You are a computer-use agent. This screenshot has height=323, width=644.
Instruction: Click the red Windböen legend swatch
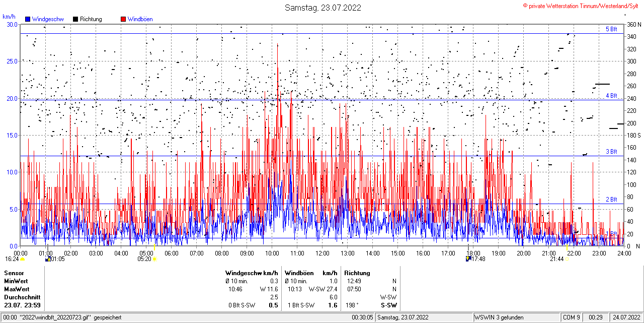[123, 19]
